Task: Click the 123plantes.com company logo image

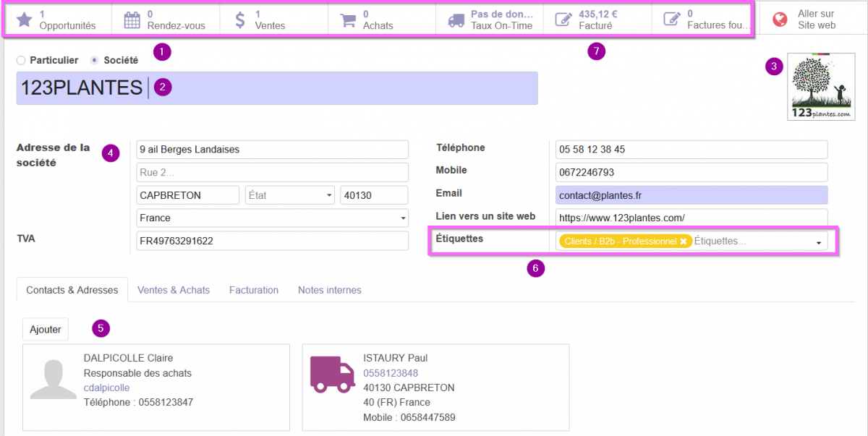Action: [x=821, y=86]
